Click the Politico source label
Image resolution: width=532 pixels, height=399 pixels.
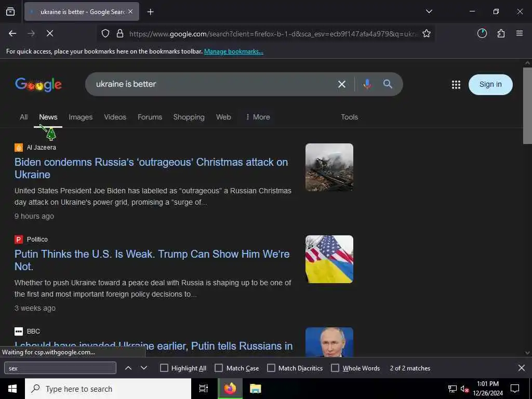37,239
